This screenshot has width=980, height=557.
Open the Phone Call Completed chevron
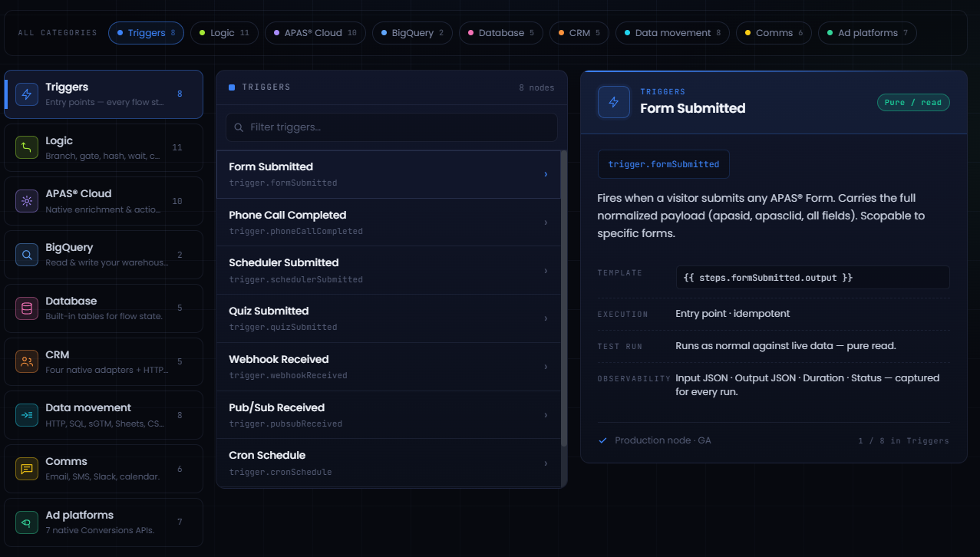(546, 222)
